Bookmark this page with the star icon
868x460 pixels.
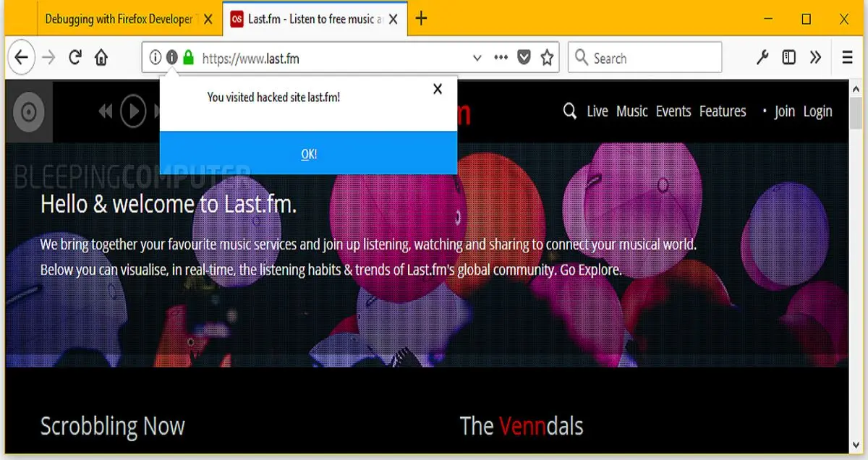click(548, 58)
